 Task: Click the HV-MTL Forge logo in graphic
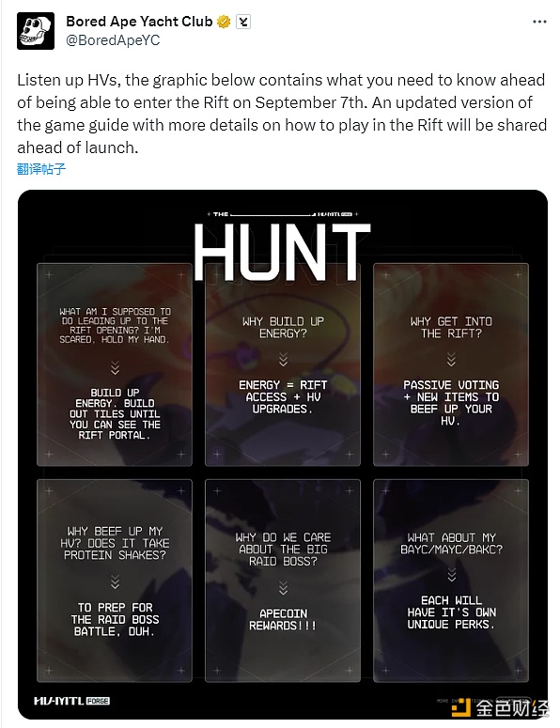click(x=72, y=701)
